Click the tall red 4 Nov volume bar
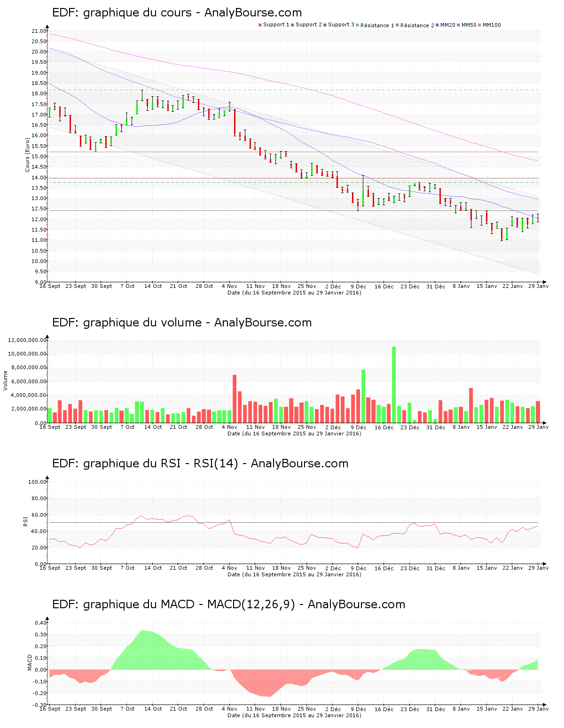Viewport: 564px width, 728px height. [x=235, y=399]
